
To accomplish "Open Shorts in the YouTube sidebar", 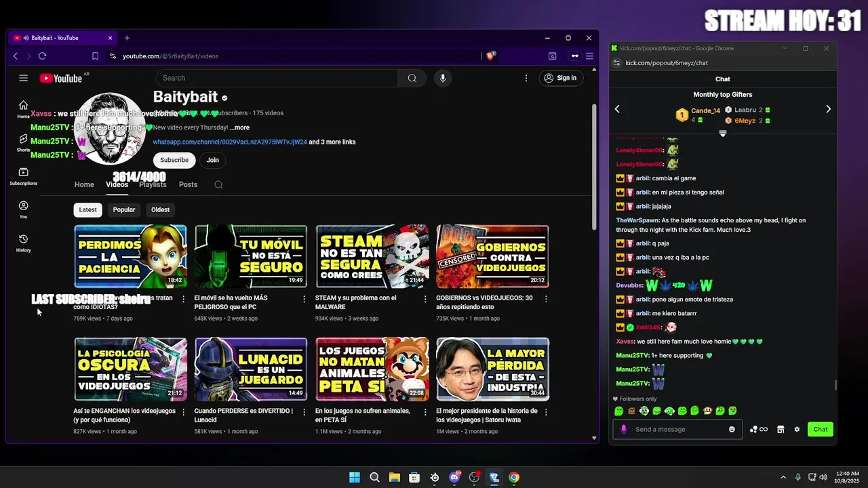I will (23, 143).
